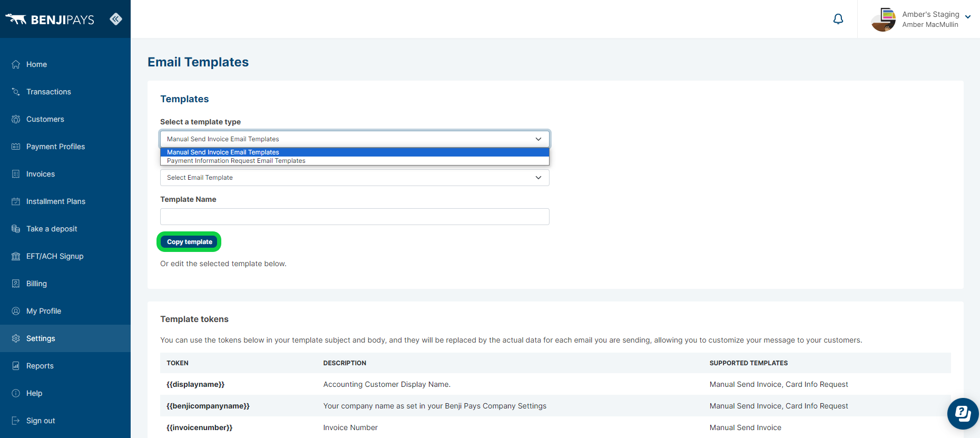Click the SUPPORTED TEMPLATES column header
The image size is (980, 438).
(x=749, y=363)
